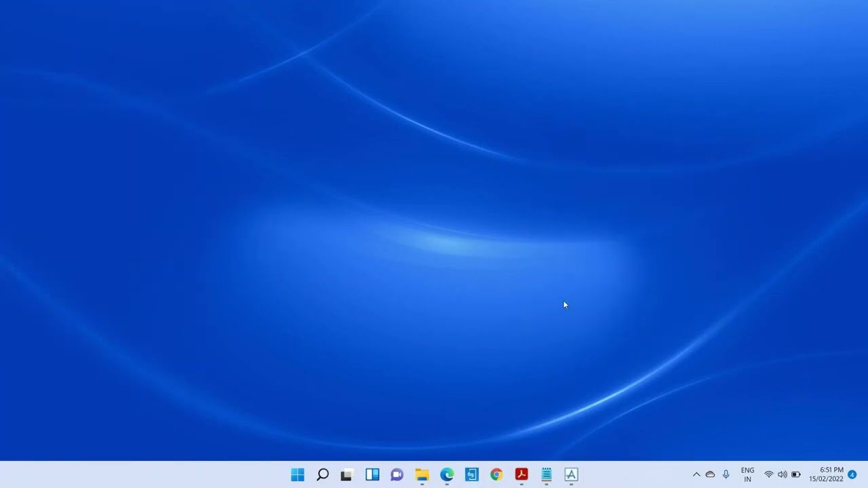Viewport: 868px width, 488px height.
Task: Open notifications badge showing 4
Action: click(852, 474)
